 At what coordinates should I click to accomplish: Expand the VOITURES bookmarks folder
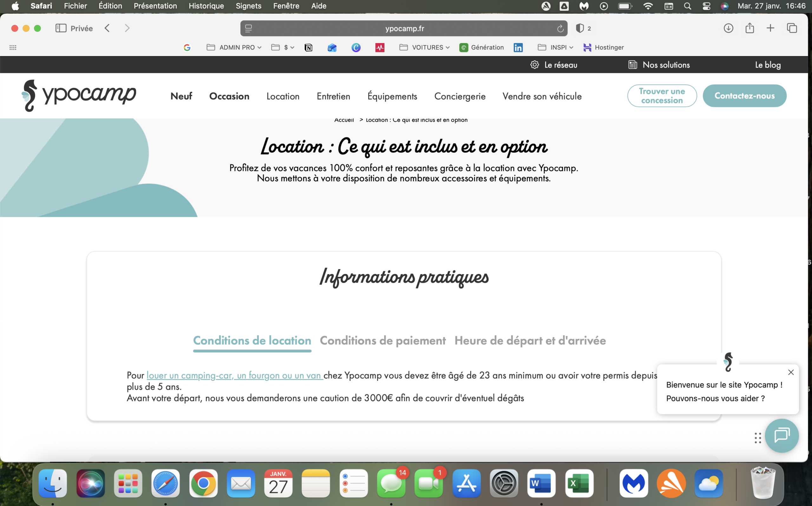(x=424, y=48)
